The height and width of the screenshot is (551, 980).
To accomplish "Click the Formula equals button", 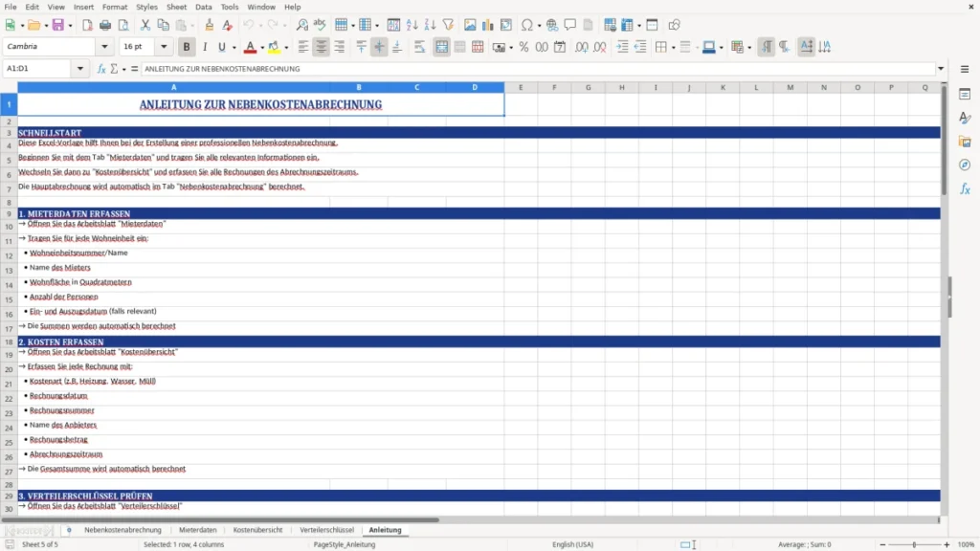I will click(134, 69).
